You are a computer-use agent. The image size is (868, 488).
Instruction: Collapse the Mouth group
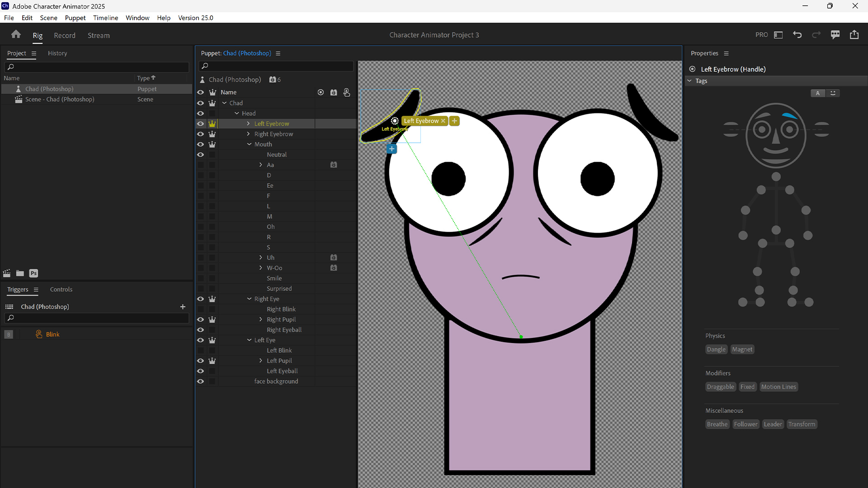click(x=249, y=145)
